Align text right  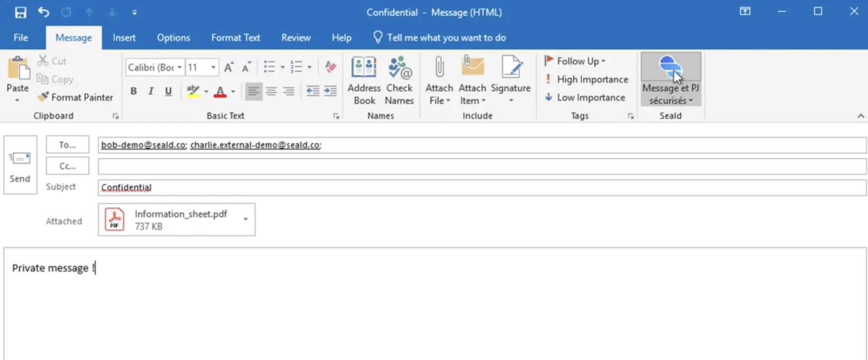coord(289,91)
